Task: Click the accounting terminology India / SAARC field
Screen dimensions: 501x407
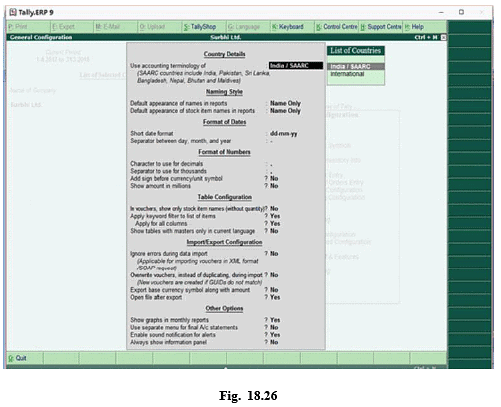Action: (x=296, y=66)
